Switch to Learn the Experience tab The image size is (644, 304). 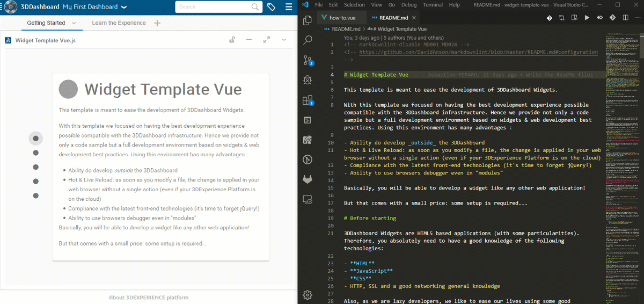119,23
